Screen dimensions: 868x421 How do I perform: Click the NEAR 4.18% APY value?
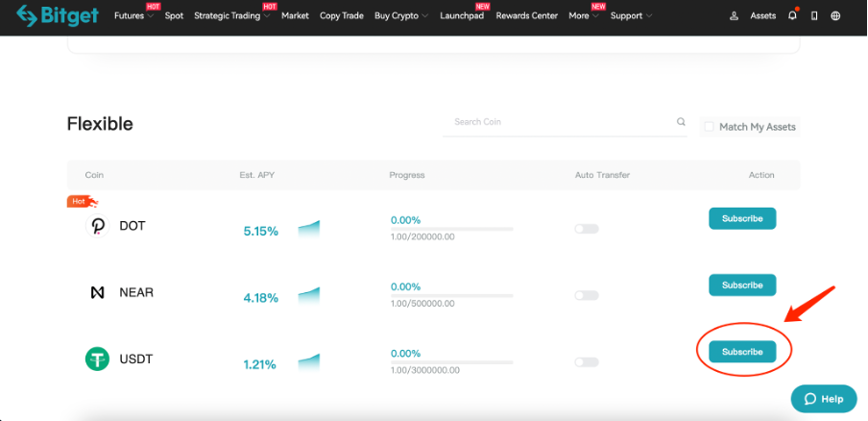261,298
